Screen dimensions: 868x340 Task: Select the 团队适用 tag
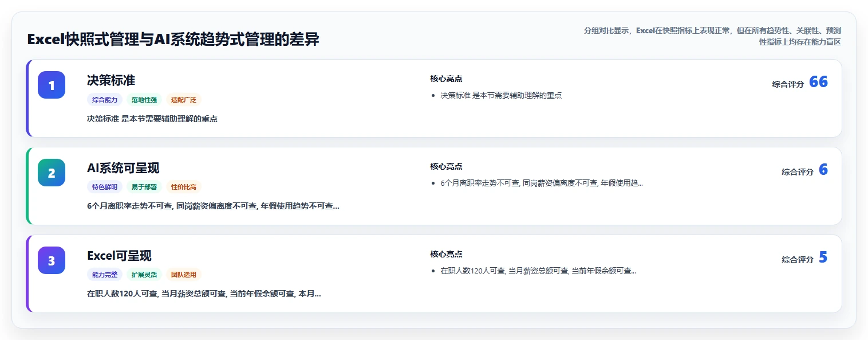184,275
